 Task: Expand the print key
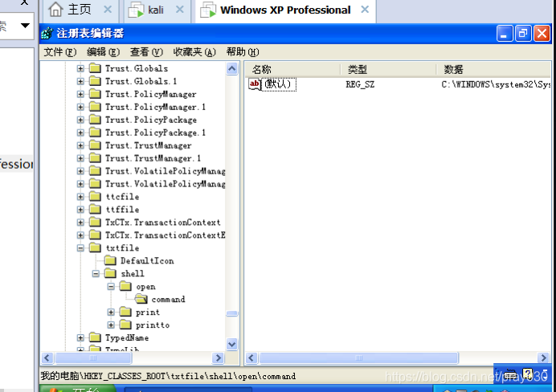(111, 312)
